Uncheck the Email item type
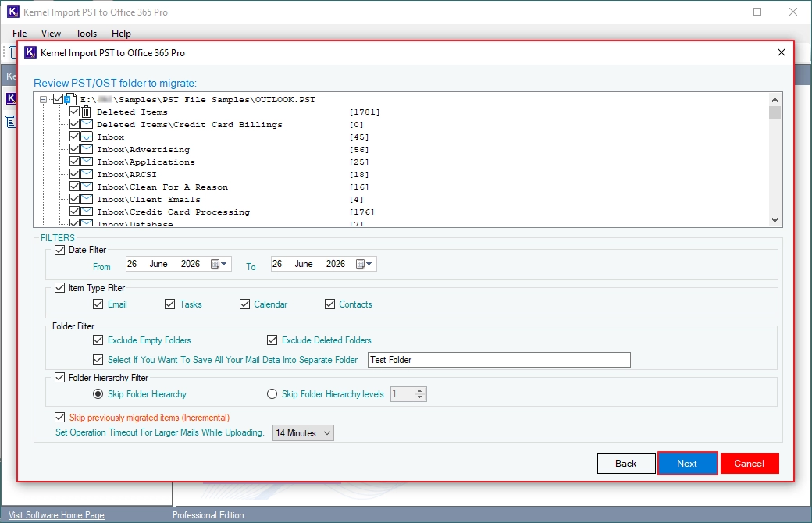 click(98, 304)
